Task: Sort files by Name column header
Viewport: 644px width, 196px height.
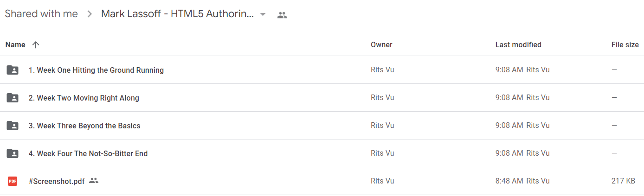Action: pos(15,45)
